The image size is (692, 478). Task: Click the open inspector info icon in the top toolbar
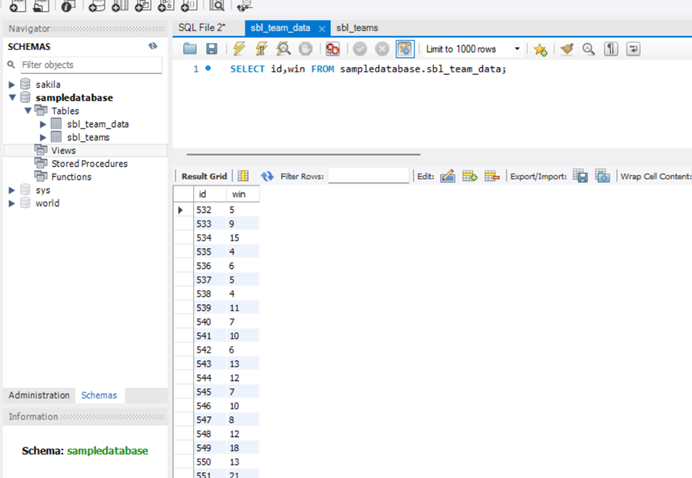pyautogui.click(x=68, y=6)
